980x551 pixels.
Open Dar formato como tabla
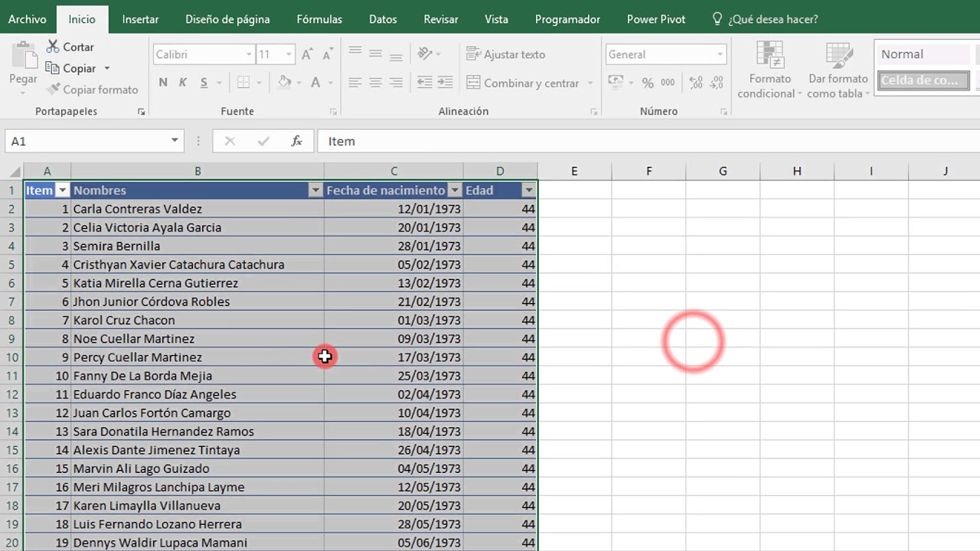point(838,70)
